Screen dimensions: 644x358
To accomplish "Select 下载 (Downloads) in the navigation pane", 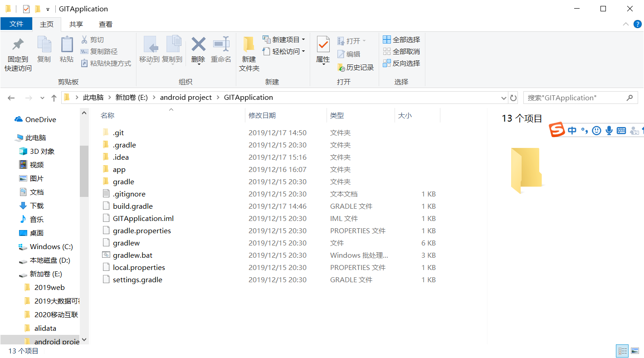I will pos(32,206).
